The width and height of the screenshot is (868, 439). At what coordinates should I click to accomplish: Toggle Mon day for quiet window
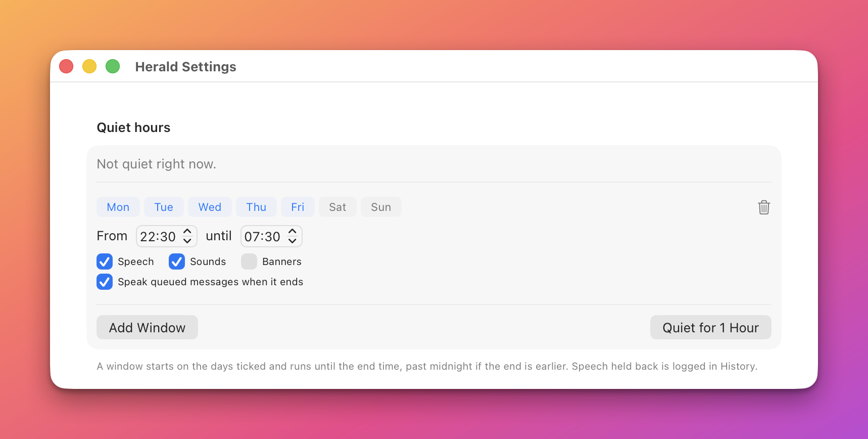pyautogui.click(x=118, y=207)
